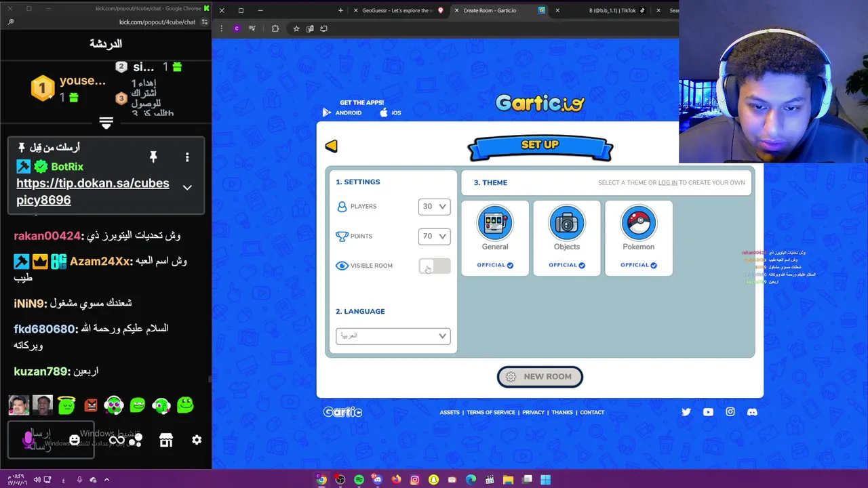This screenshot has height=488, width=868.
Task: Insert the angry red face emote
Action: point(90,405)
